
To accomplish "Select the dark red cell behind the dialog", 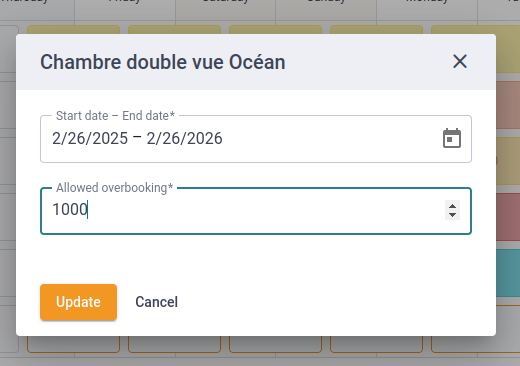I will coord(508,217).
